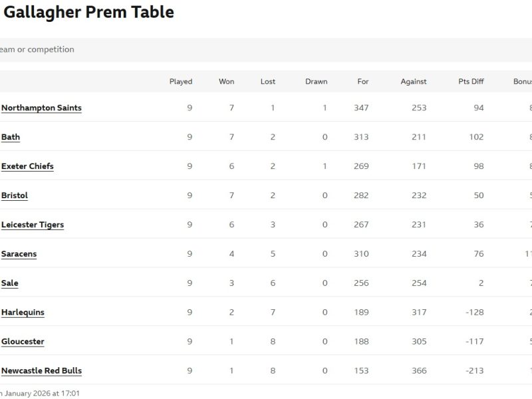Select the Pts Diff column header
This screenshot has height=399, width=532.
click(x=471, y=82)
